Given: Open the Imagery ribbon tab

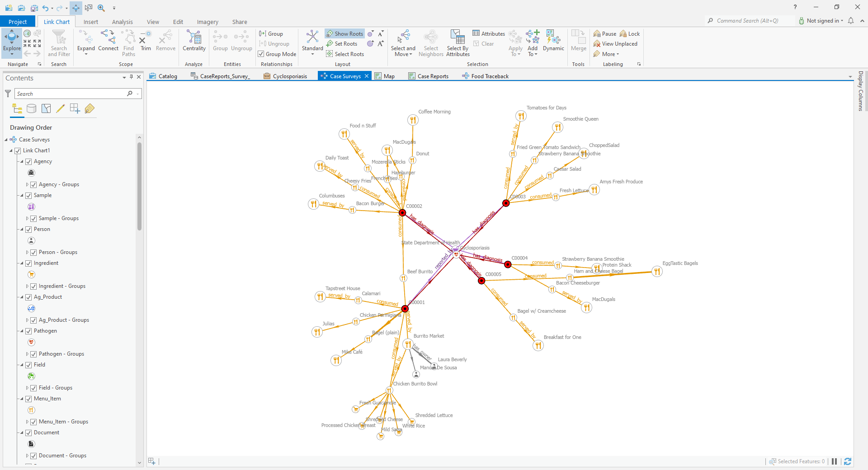Looking at the screenshot, I should [x=208, y=21].
